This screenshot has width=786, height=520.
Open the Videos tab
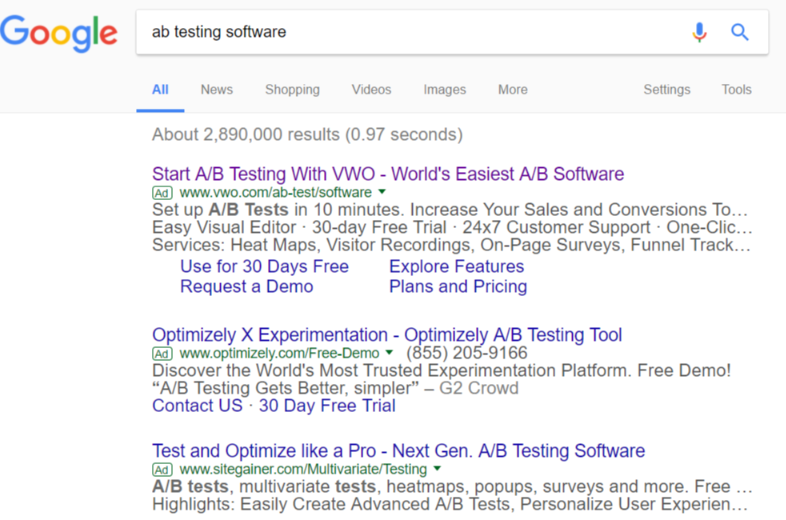tap(371, 90)
